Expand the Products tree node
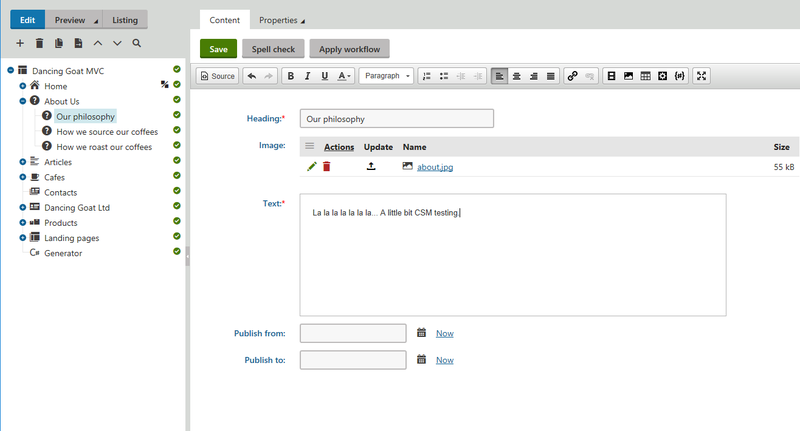Image resolution: width=800 pixels, height=431 pixels. tap(22, 222)
